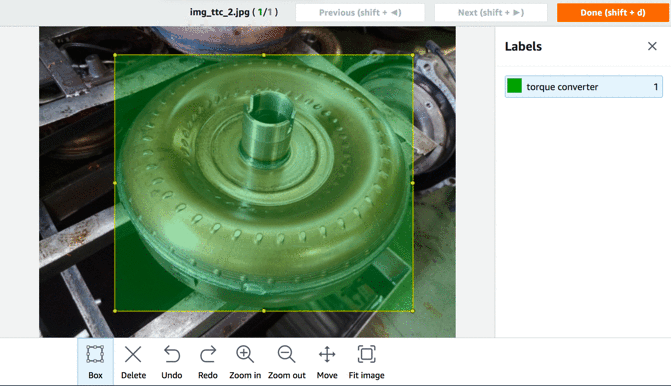Close the Labels panel
The height and width of the screenshot is (386, 671).
[652, 46]
